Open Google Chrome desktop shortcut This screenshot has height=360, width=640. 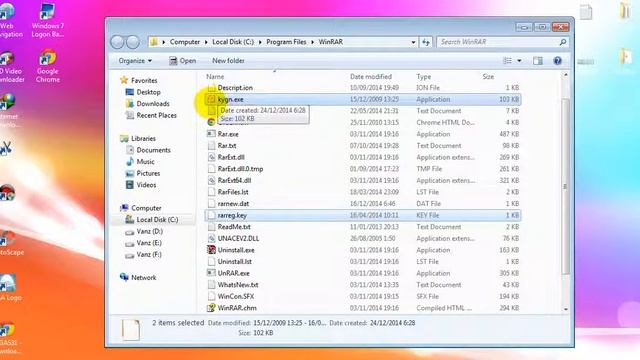(x=47, y=65)
